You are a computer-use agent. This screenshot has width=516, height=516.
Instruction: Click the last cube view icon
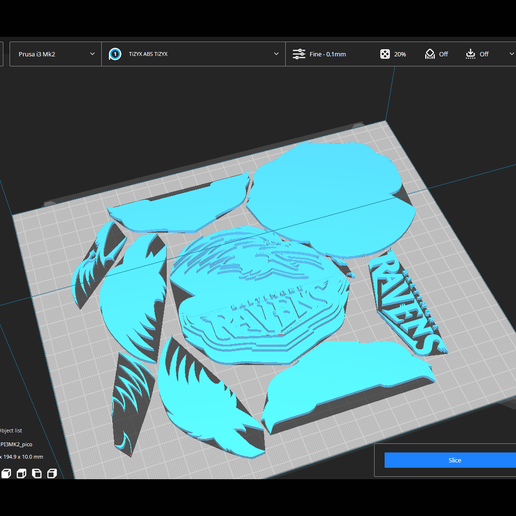coord(52,473)
